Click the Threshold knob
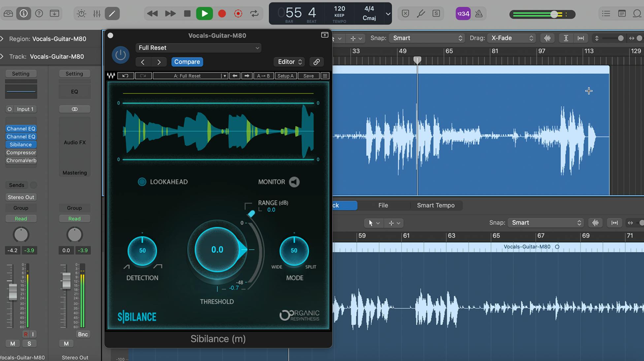Viewport: 644px width, 361px height. (217, 250)
